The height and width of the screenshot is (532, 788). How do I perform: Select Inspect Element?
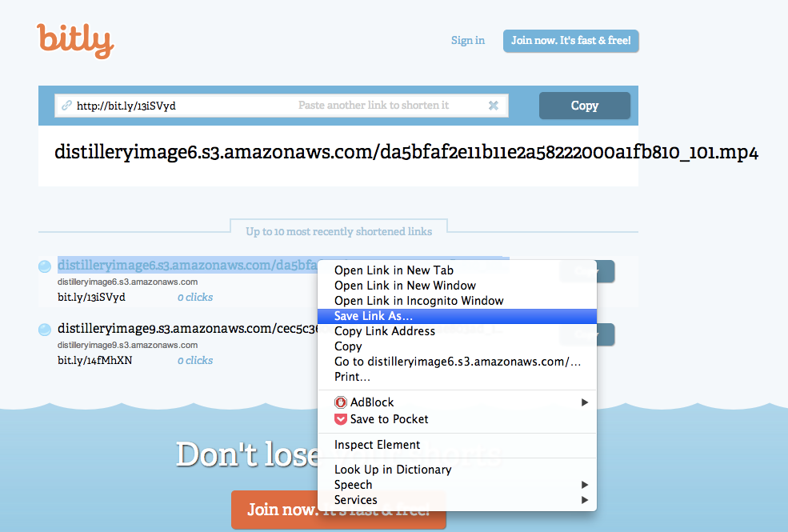pyautogui.click(x=458, y=445)
